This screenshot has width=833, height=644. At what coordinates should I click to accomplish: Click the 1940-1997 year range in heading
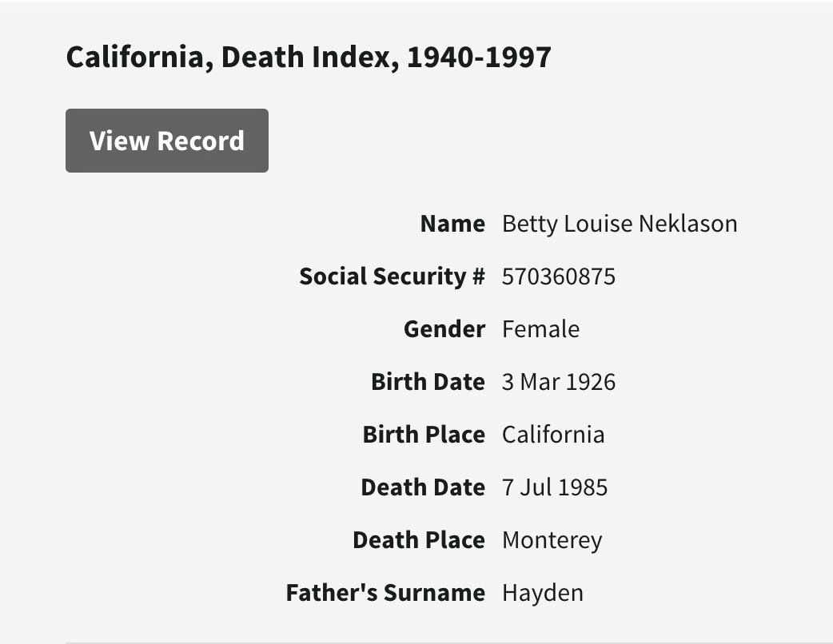[x=479, y=58]
